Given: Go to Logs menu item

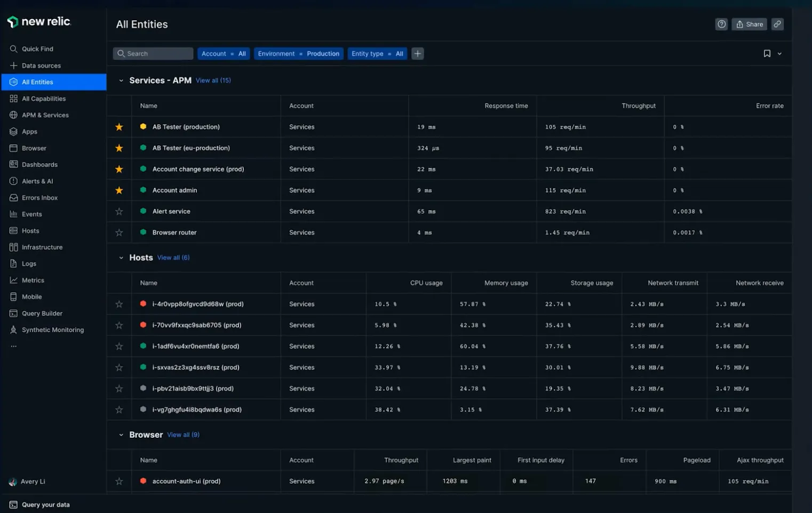Looking at the screenshot, I should (x=29, y=263).
